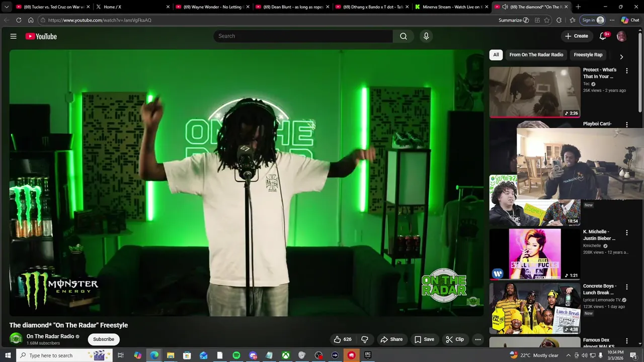Show more filter chips with right arrow
This screenshot has width=644, height=362.
point(621,57)
